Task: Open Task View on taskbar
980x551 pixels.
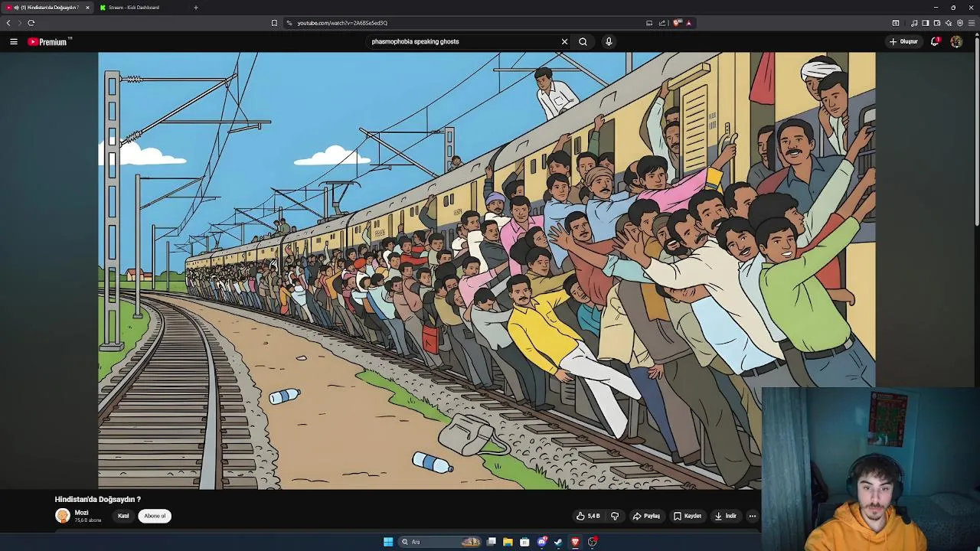Action: (x=491, y=542)
